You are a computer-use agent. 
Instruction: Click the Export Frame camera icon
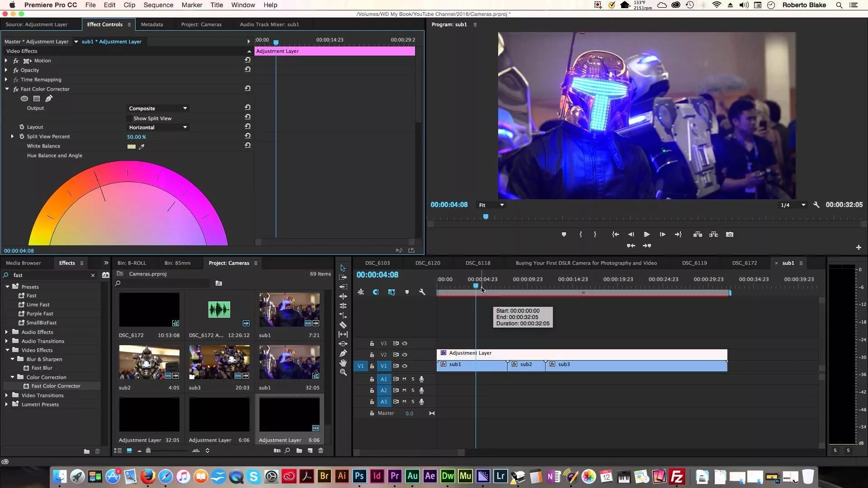729,235
